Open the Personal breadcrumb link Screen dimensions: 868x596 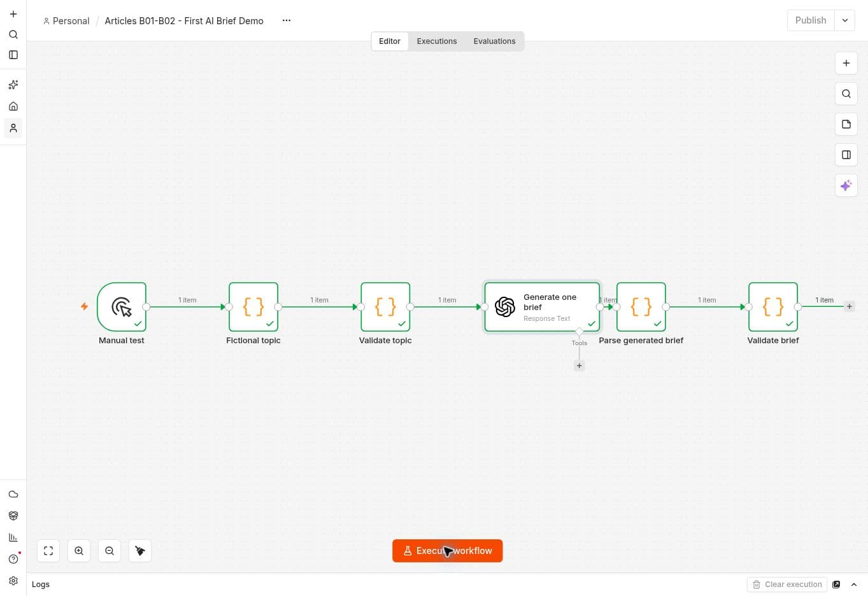(x=66, y=21)
